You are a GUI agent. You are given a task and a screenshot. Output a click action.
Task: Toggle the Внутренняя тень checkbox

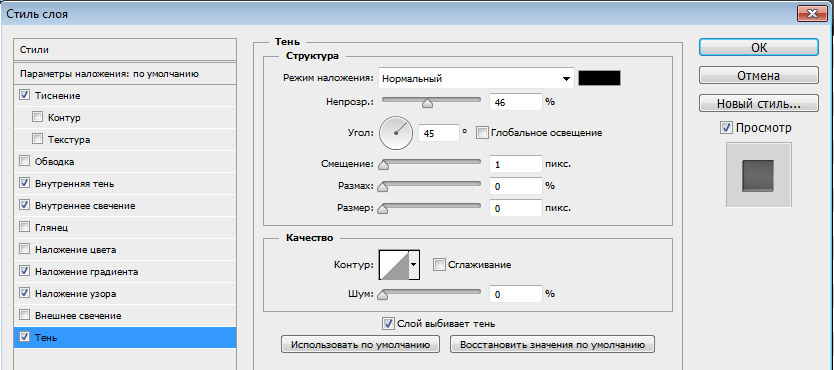click(24, 183)
